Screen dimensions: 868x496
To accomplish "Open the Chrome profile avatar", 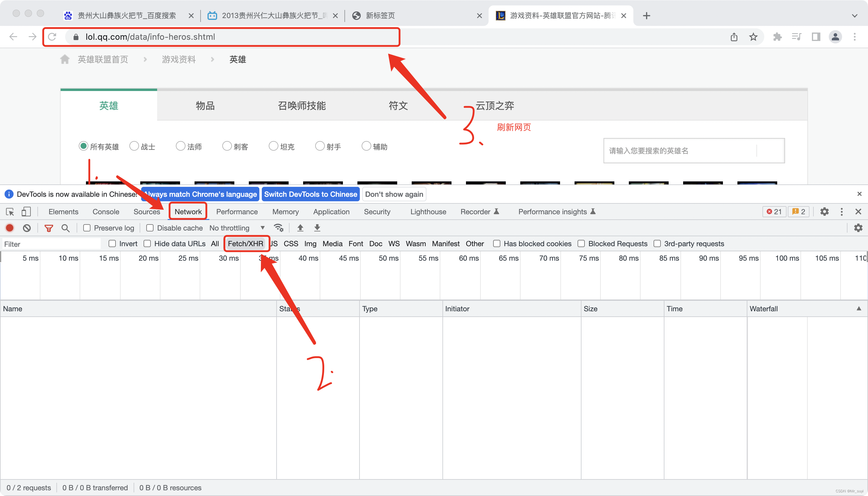I will coord(835,36).
